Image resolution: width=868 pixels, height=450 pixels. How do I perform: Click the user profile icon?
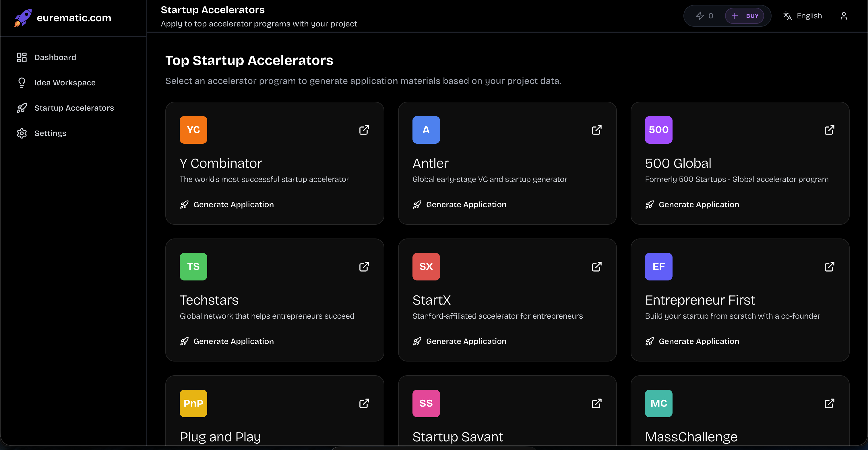(x=843, y=16)
